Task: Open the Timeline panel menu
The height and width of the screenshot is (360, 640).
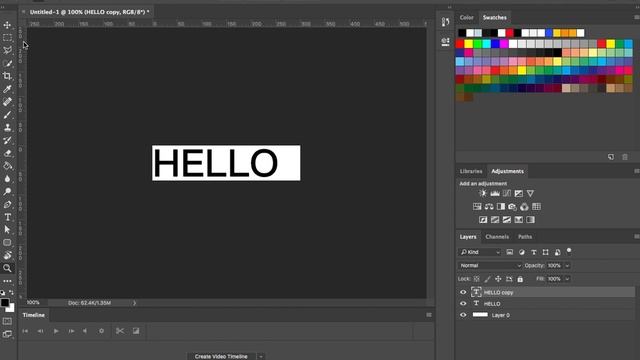Action: tap(429, 315)
